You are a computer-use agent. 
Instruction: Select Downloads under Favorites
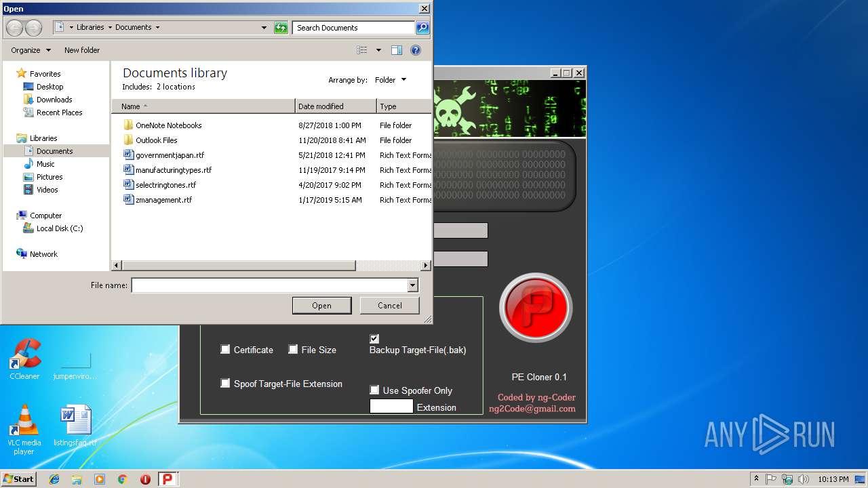coord(54,100)
